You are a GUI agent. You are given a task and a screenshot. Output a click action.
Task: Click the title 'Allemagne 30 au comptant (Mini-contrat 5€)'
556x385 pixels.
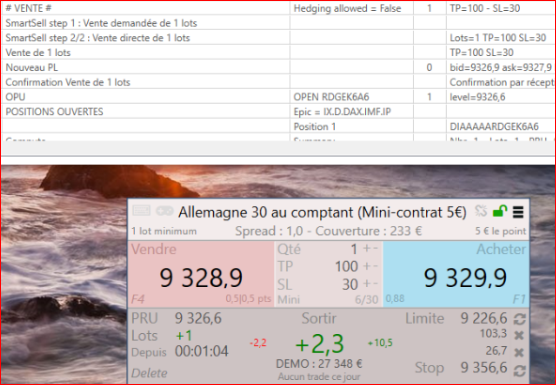coord(322,212)
